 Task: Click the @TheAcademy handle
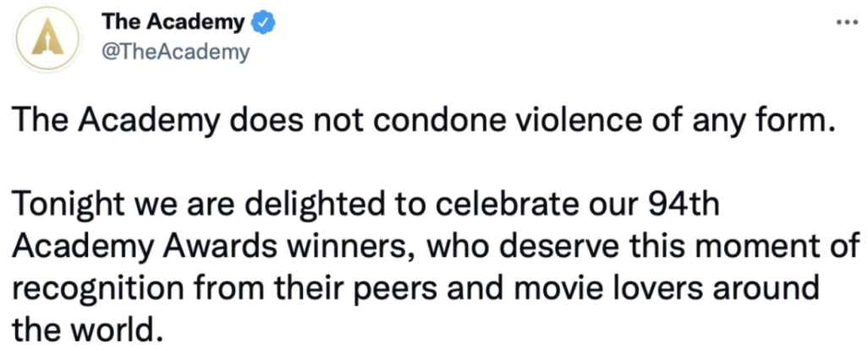175,52
